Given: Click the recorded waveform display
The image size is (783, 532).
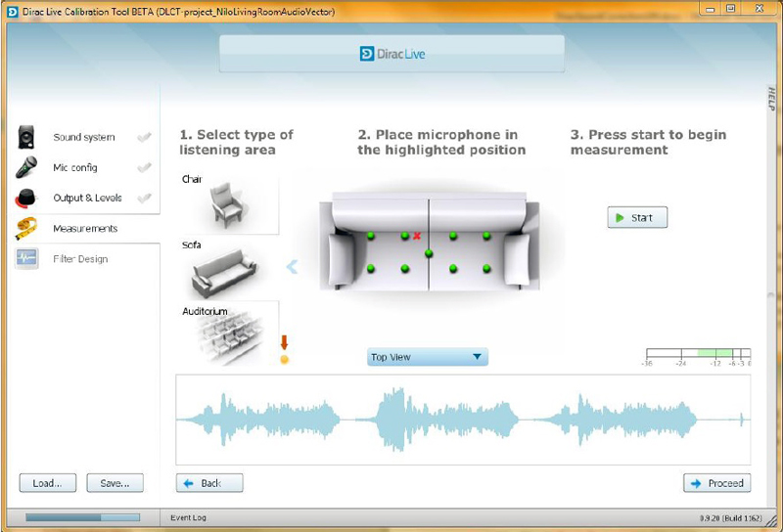Looking at the screenshot, I should point(463,420).
